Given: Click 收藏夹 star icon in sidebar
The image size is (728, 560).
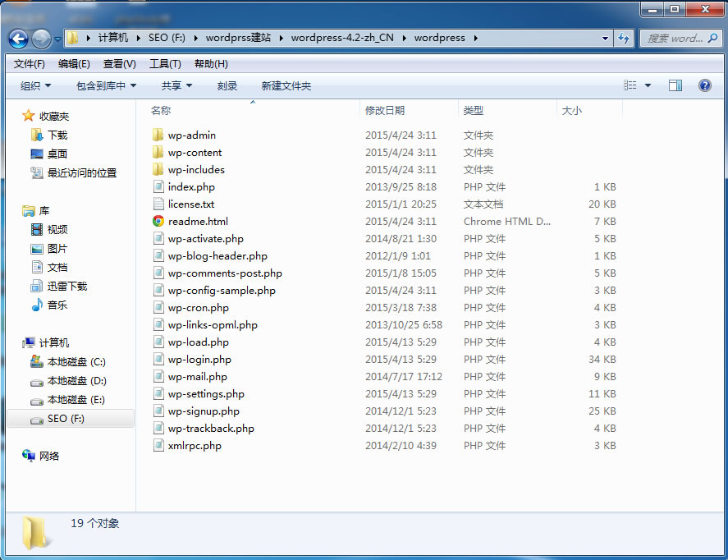Looking at the screenshot, I should (29, 116).
